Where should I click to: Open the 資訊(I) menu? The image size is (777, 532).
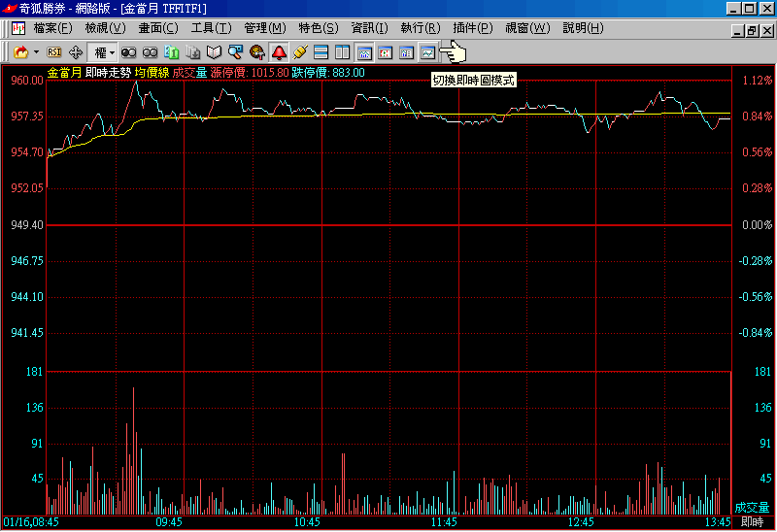point(370,28)
